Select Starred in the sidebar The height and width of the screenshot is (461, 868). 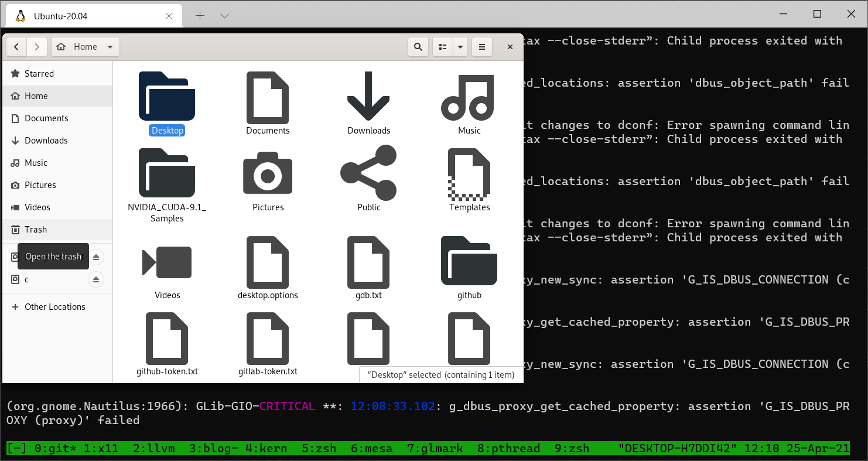tap(57, 74)
